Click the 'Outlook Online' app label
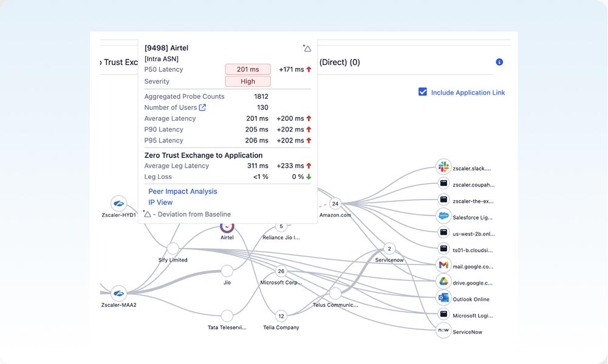 point(471,299)
